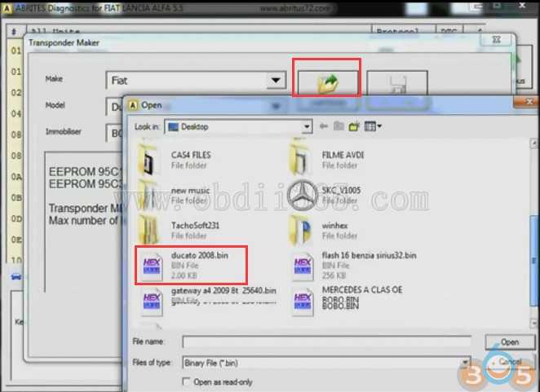Viewport: 540px width, 392px height.
Task: Select unit row 0D in ABRITES list
Action: pos(15,219)
